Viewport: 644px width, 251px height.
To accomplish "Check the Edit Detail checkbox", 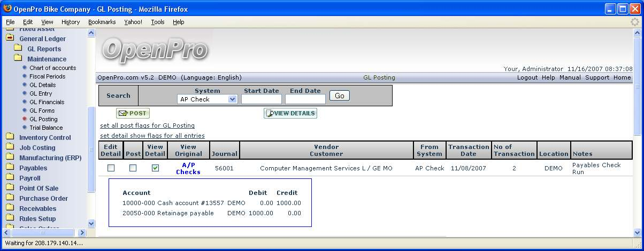I will [x=111, y=168].
